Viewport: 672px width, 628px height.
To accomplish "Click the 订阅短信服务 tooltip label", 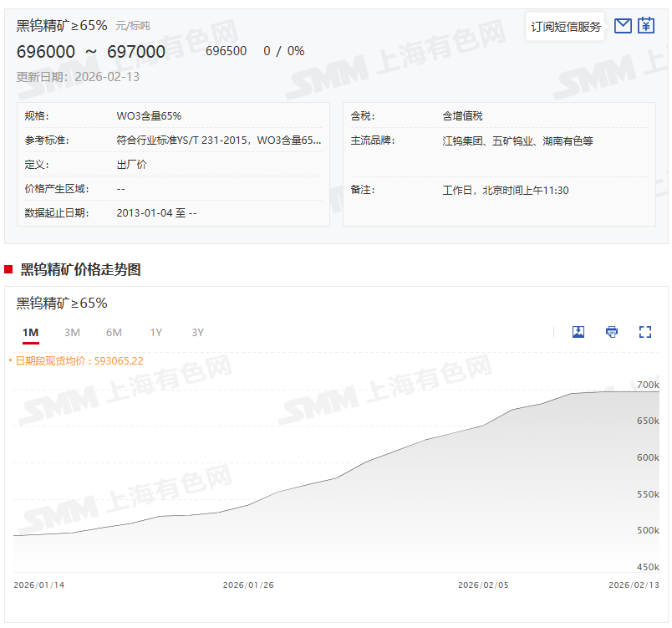I will tap(566, 27).
